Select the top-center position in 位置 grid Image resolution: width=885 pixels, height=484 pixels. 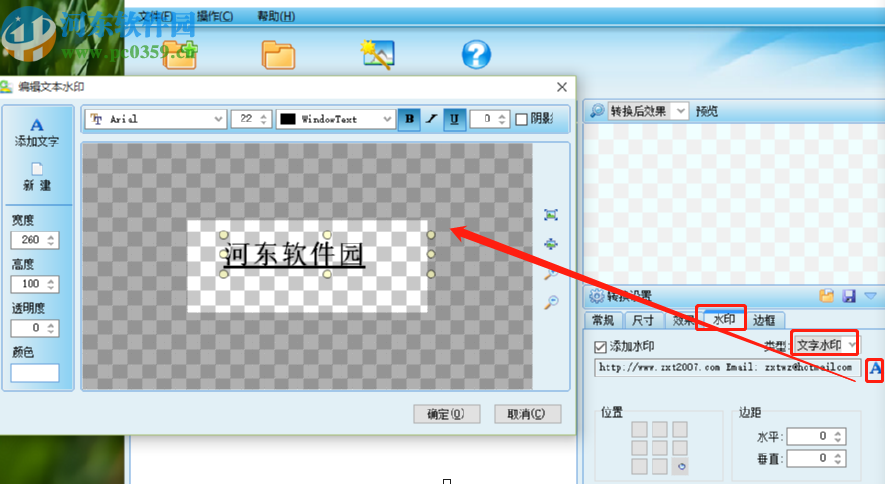[660, 429]
